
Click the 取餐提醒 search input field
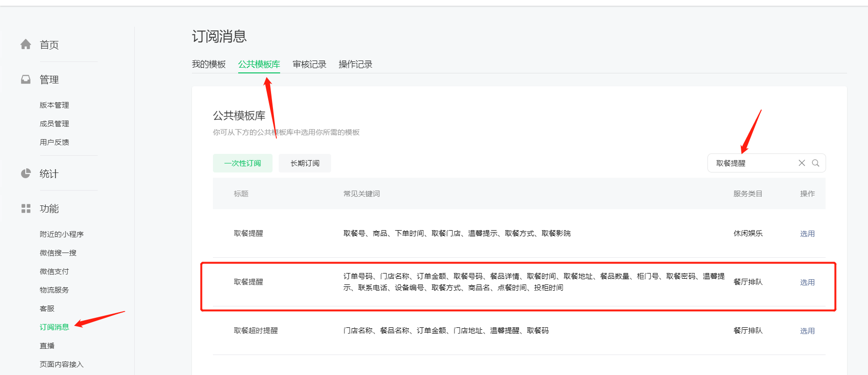[753, 163]
